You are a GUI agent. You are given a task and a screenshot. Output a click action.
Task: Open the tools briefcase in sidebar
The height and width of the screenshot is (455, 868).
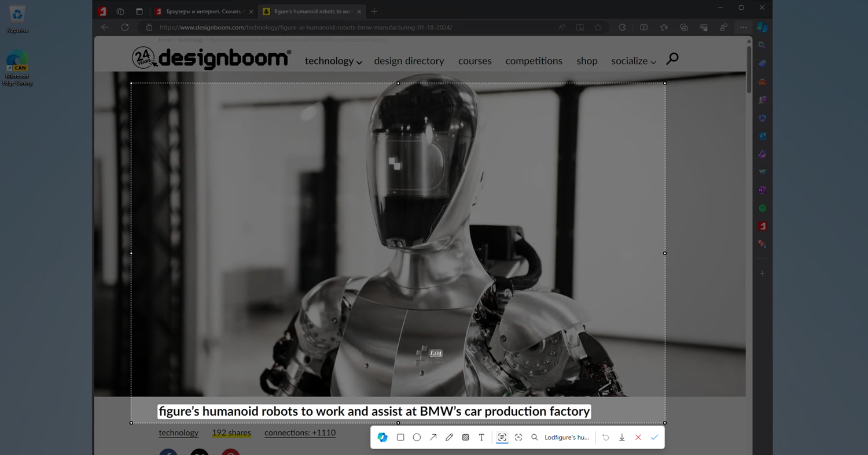coord(762,82)
